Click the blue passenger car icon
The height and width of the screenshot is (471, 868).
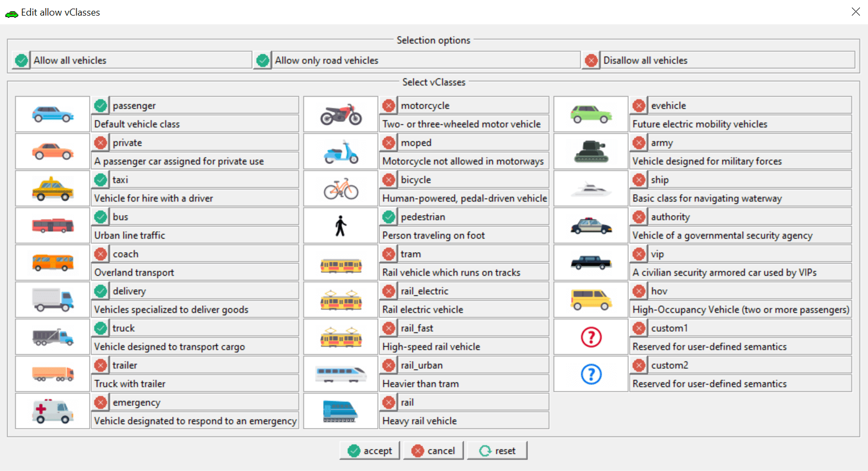(52, 115)
